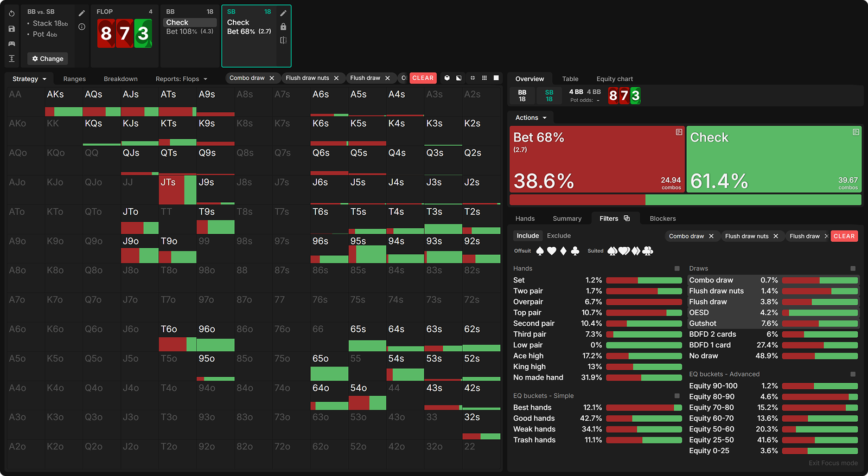Viewport: 868px width, 476px height.
Task: Click the offsuit spade suit filter
Action: click(540, 251)
